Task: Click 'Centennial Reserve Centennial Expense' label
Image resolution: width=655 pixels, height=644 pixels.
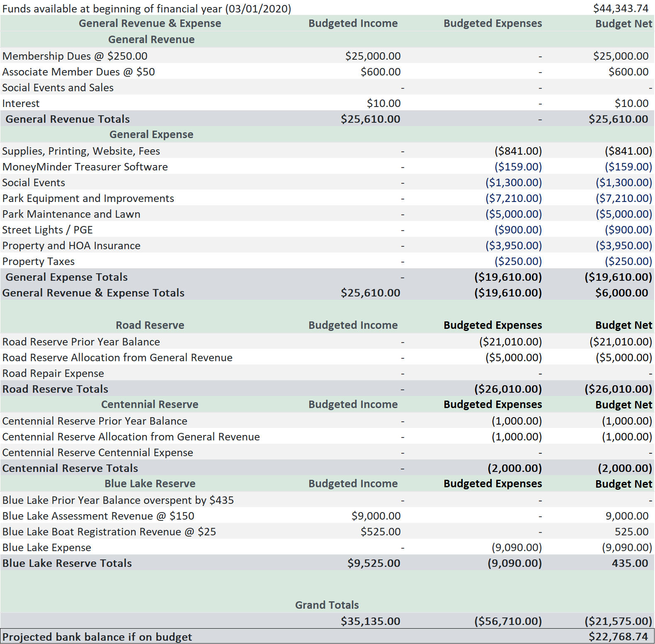Action: click(98, 452)
